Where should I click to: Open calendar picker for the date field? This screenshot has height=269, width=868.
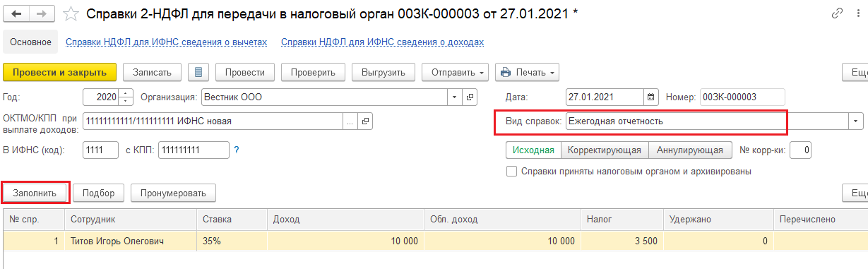pos(650,97)
